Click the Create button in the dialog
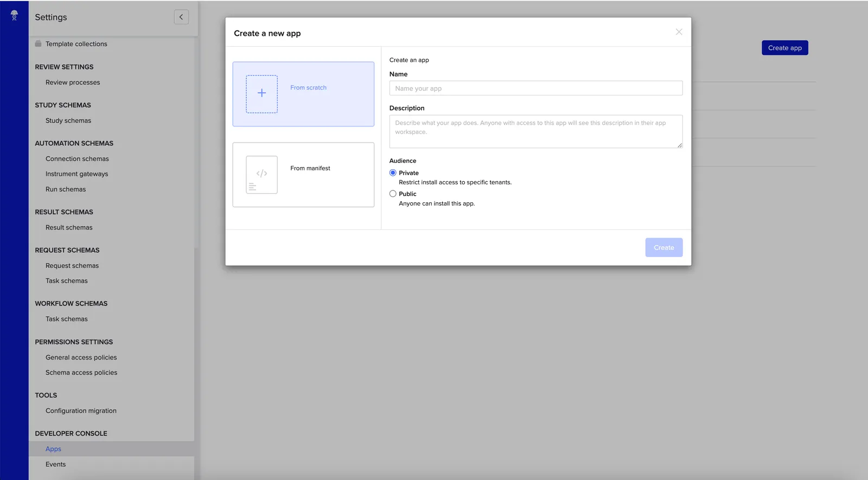 (663, 247)
